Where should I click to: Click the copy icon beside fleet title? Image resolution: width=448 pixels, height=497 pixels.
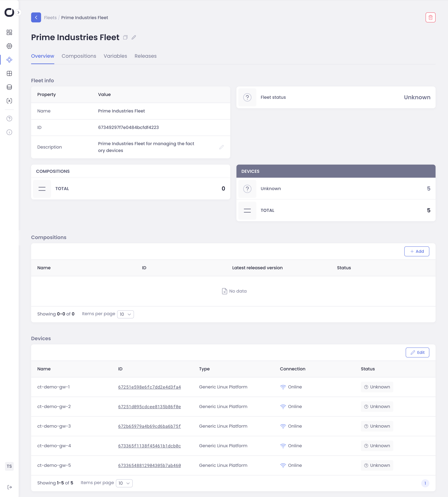tap(125, 37)
